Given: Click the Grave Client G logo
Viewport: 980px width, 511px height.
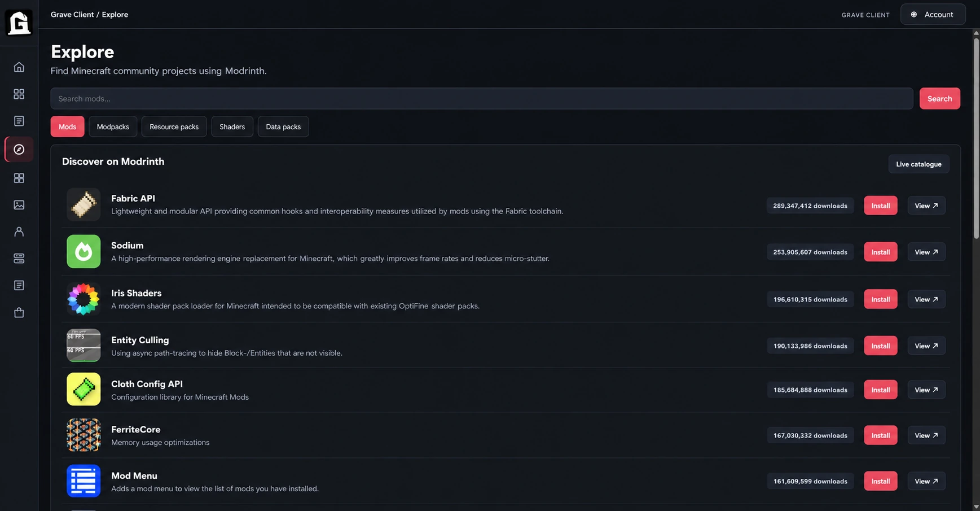Looking at the screenshot, I should pyautogui.click(x=19, y=23).
